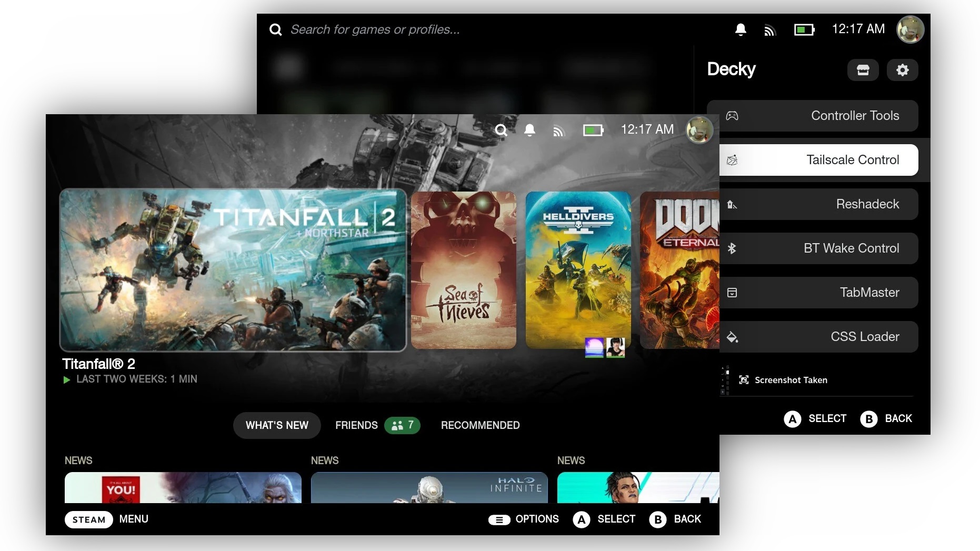Image resolution: width=980 pixels, height=551 pixels.
Task: Click the search magnifier in the front window
Action: point(501,130)
